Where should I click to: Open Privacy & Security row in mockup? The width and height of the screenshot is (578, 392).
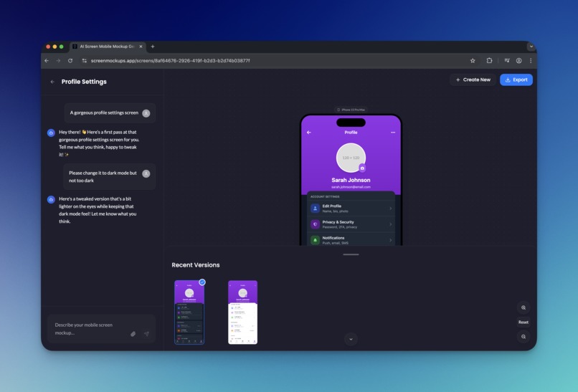coord(351,224)
